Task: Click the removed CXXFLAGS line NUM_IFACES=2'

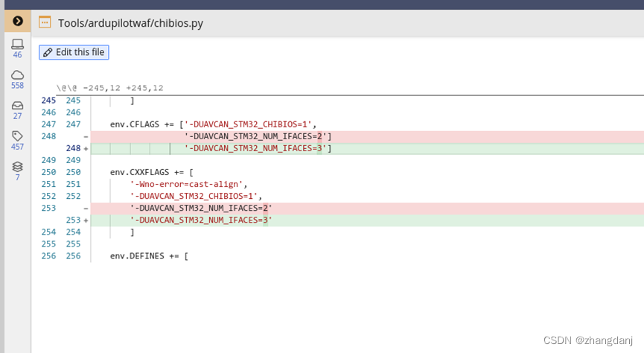Action: click(367, 209)
